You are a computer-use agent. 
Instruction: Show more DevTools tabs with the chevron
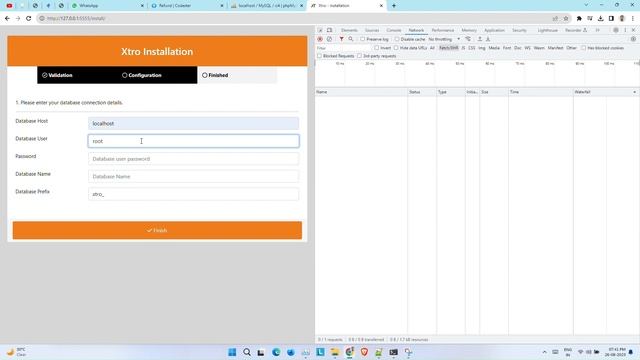tap(598, 30)
